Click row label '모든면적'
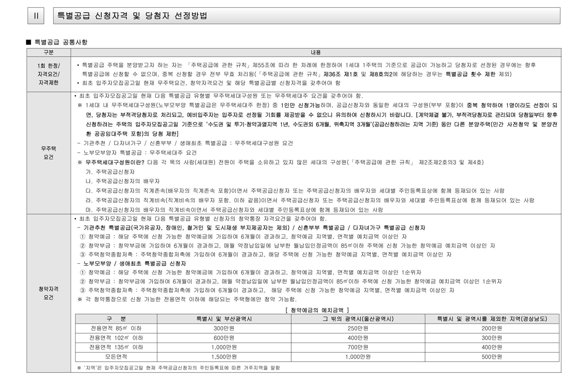588x386 pixels. [116, 357]
